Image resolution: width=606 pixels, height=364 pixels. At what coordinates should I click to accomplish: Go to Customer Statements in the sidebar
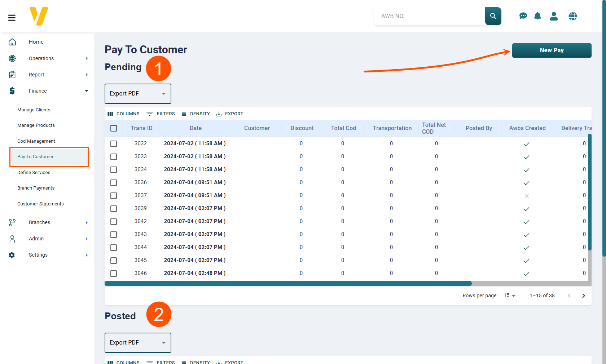pos(40,204)
